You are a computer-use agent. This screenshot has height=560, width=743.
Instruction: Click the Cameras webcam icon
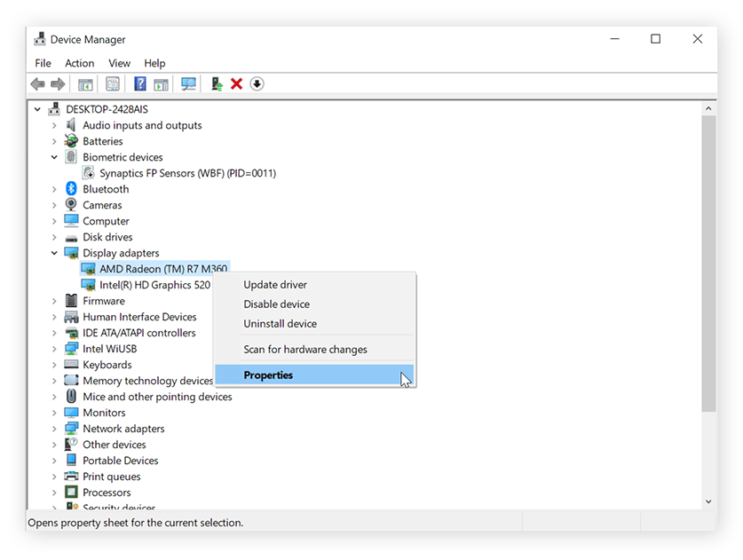click(x=71, y=205)
